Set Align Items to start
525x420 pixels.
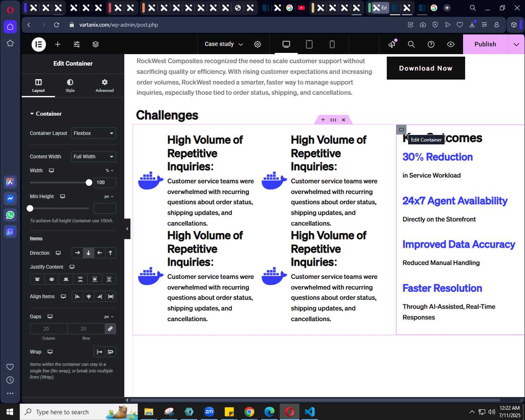[x=78, y=297]
